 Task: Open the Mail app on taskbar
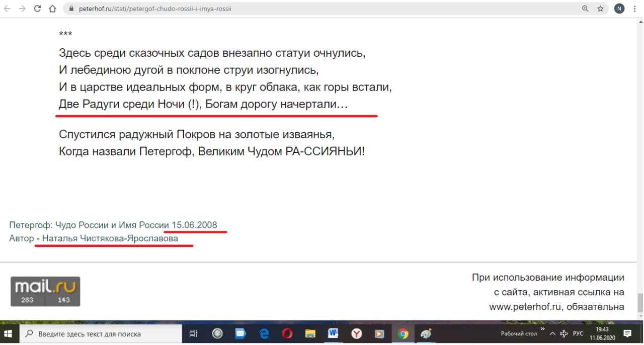tap(240, 333)
